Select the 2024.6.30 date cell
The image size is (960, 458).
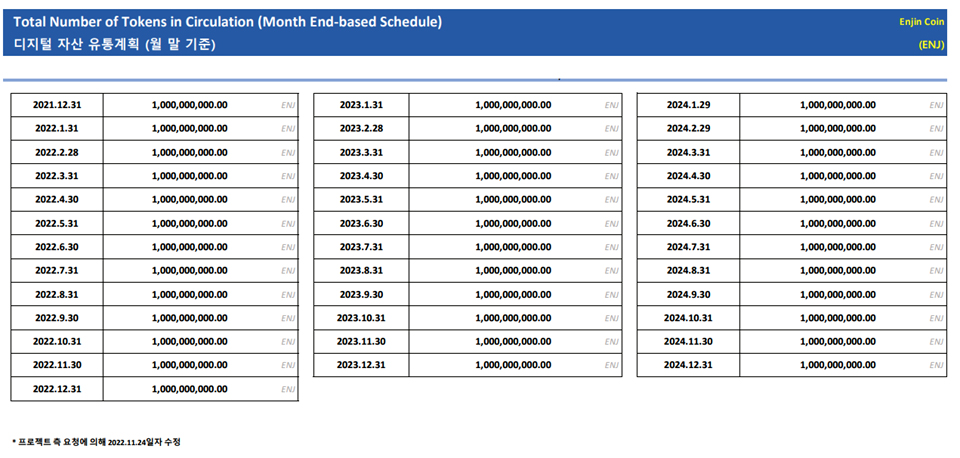[688, 223]
